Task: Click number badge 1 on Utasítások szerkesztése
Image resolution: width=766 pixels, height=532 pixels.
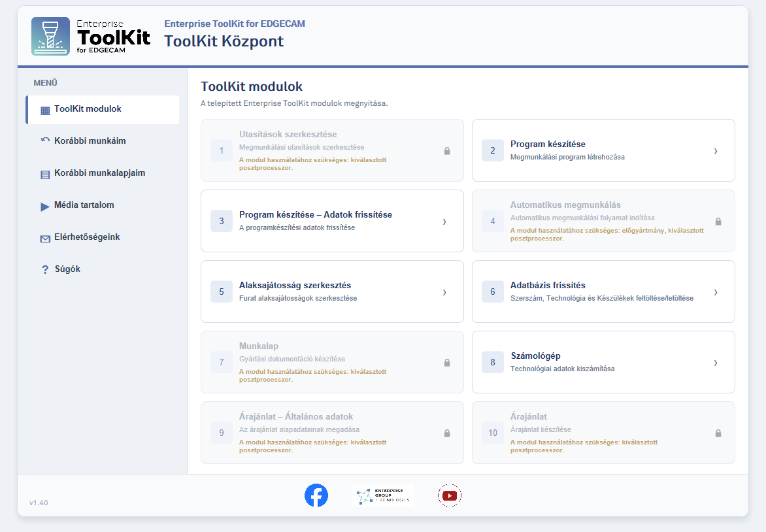Action: click(222, 150)
